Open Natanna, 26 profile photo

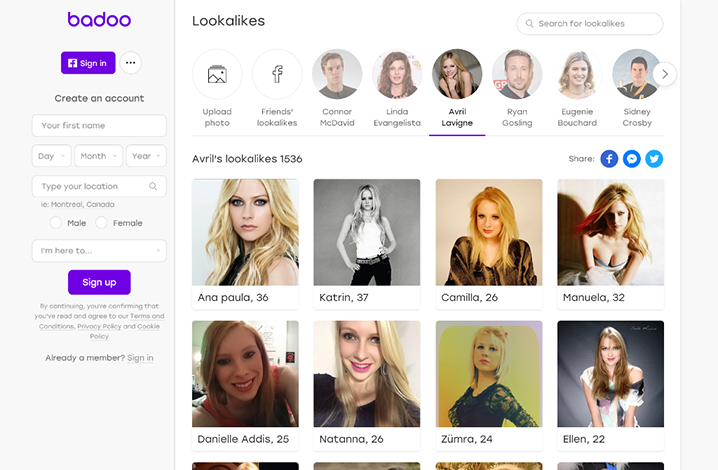367,374
